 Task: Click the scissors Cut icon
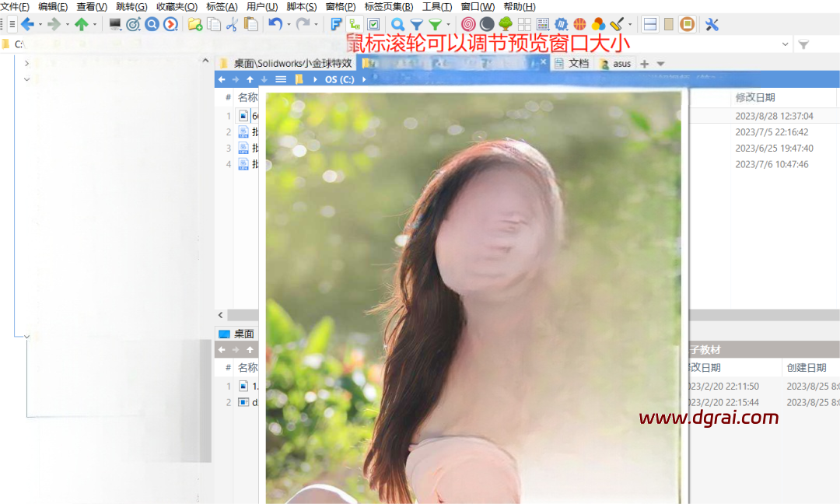point(232,24)
